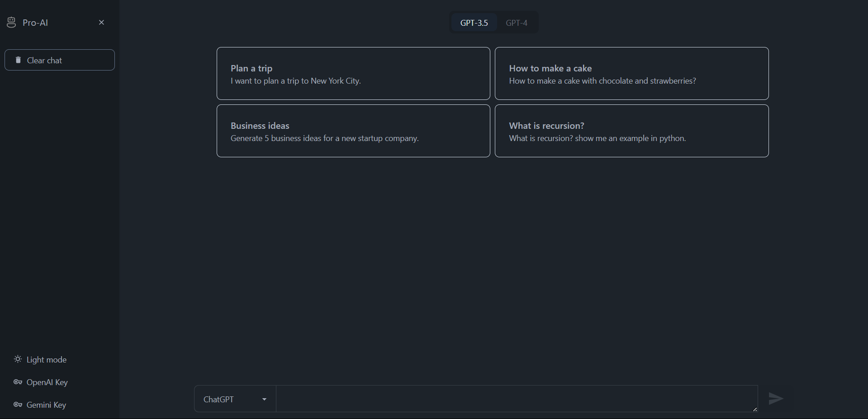Click the trash icon inside Clear chat
868x419 pixels.
[18, 60]
